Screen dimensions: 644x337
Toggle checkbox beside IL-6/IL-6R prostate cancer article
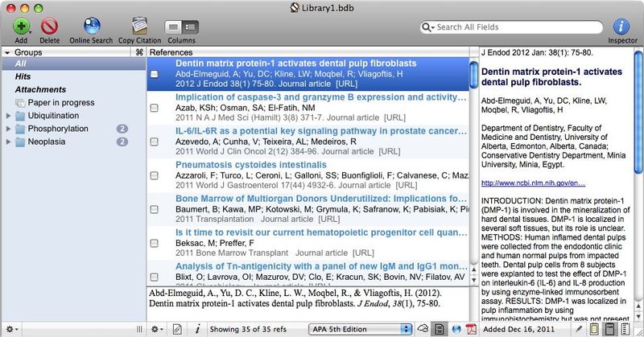155,142
